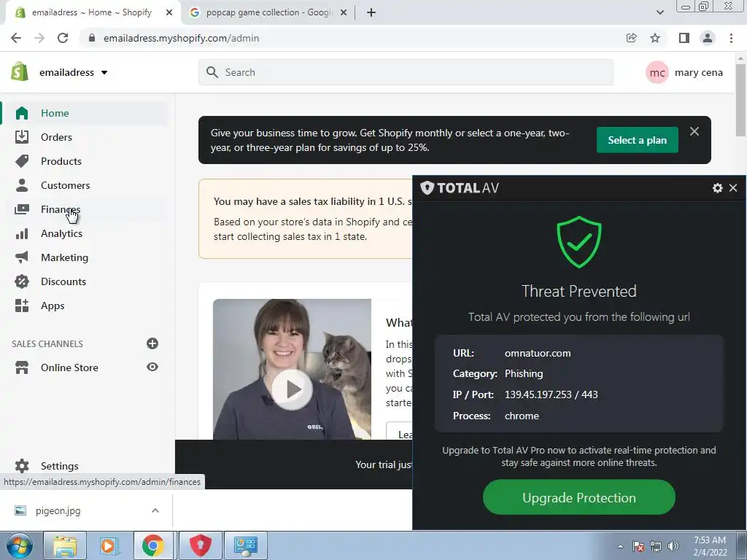Viewport: 747px width, 560px height.
Task: Focus the Shopify Search field
Action: click(x=406, y=72)
